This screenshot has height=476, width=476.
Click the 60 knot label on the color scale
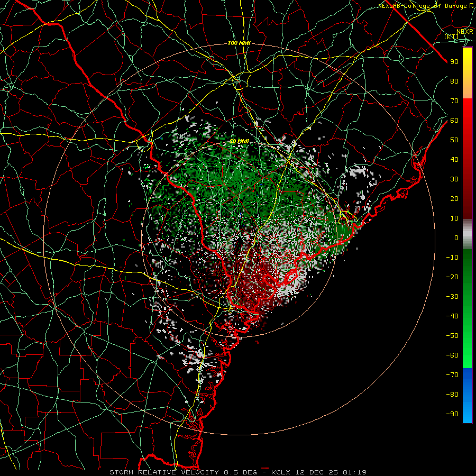pos(454,120)
